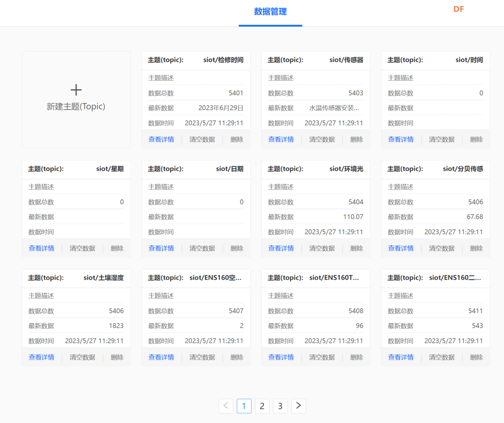Clear data of siot/检修时间 topic
Viewport: 504px width, 423px height.
click(202, 139)
